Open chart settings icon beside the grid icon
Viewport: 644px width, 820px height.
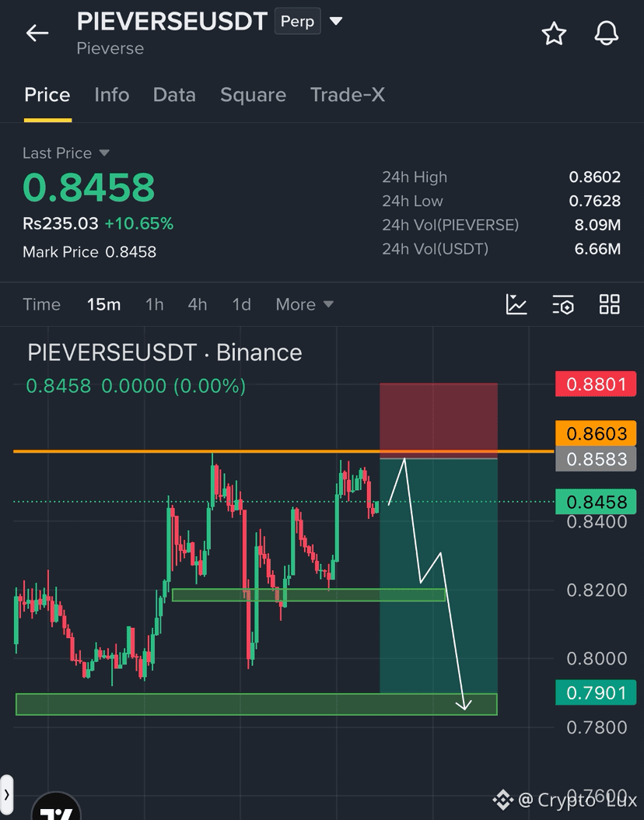563,304
